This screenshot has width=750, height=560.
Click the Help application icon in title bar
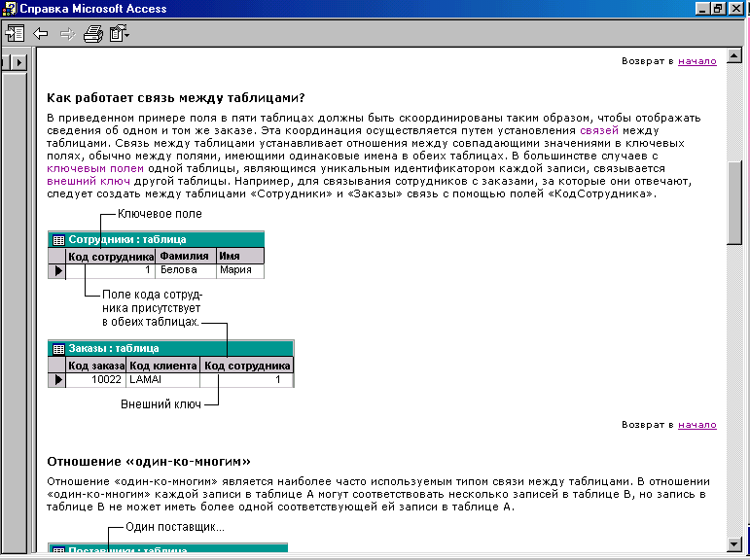(9, 8)
